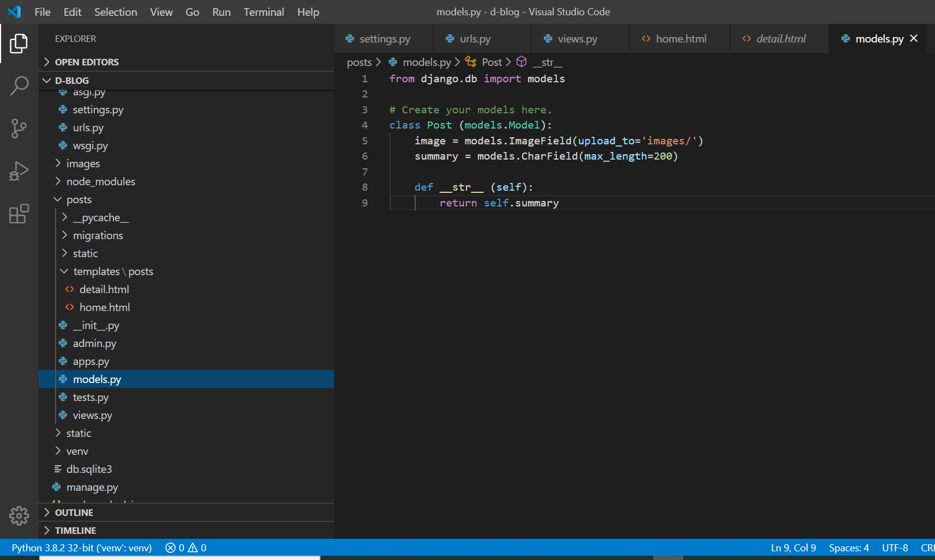Viewport: 935px width, 560px height.
Task: Place cursor on line 9 return statement
Action: point(499,203)
